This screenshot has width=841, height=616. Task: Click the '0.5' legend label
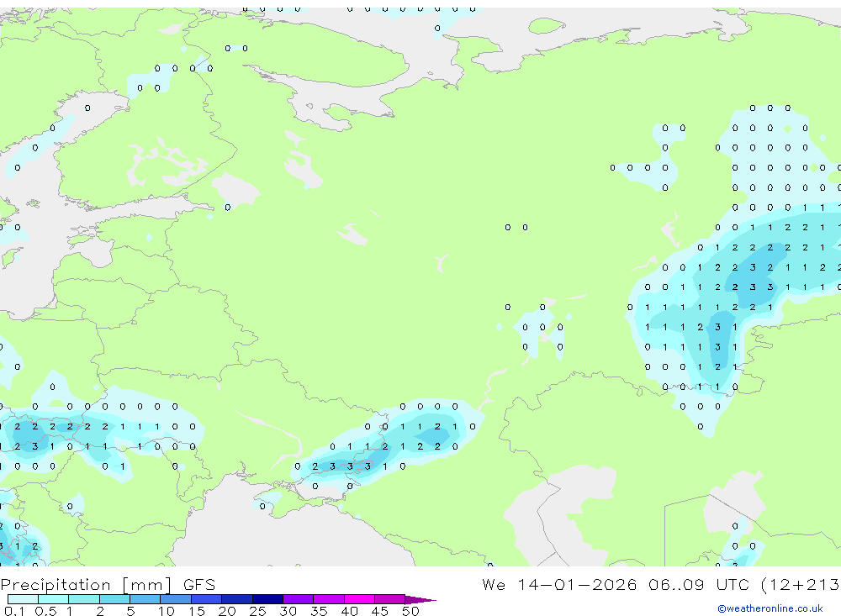[x=45, y=611]
